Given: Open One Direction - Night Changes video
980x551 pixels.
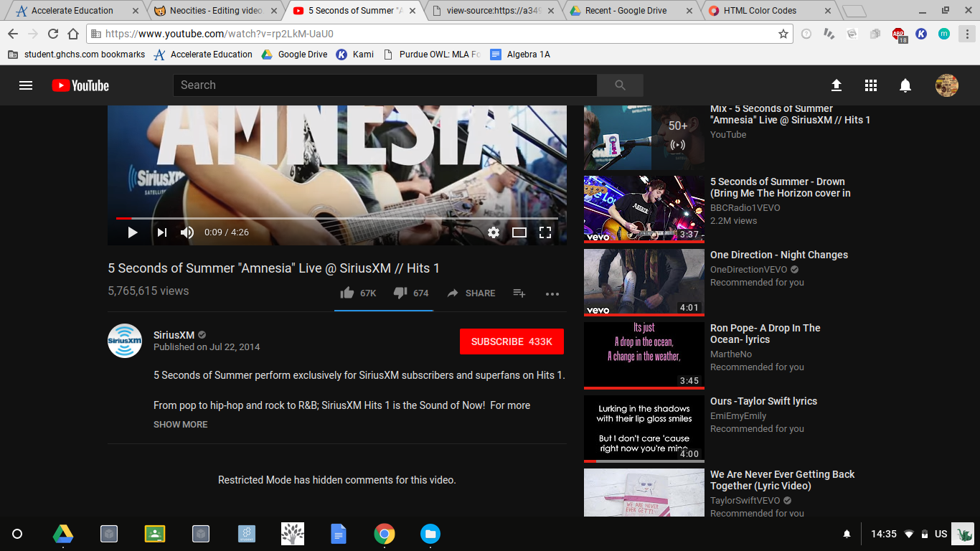Looking at the screenshot, I should [779, 255].
